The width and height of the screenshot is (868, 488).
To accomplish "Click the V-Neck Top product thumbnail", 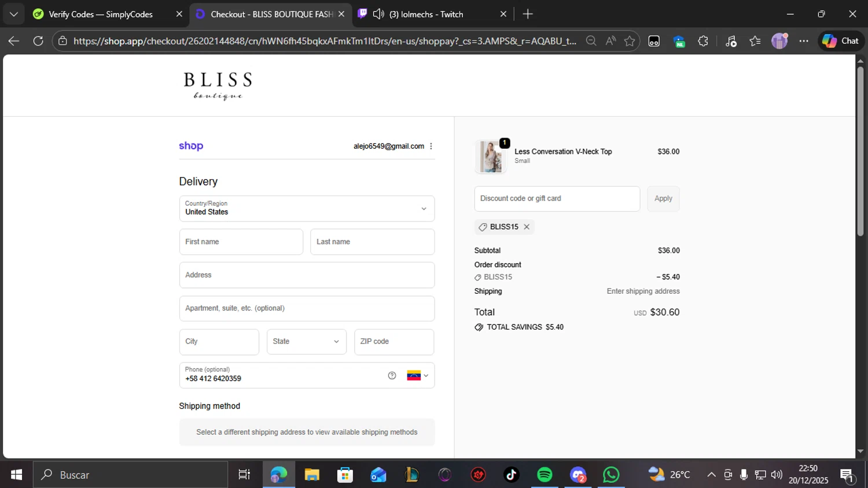I will pyautogui.click(x=491, y=157).
